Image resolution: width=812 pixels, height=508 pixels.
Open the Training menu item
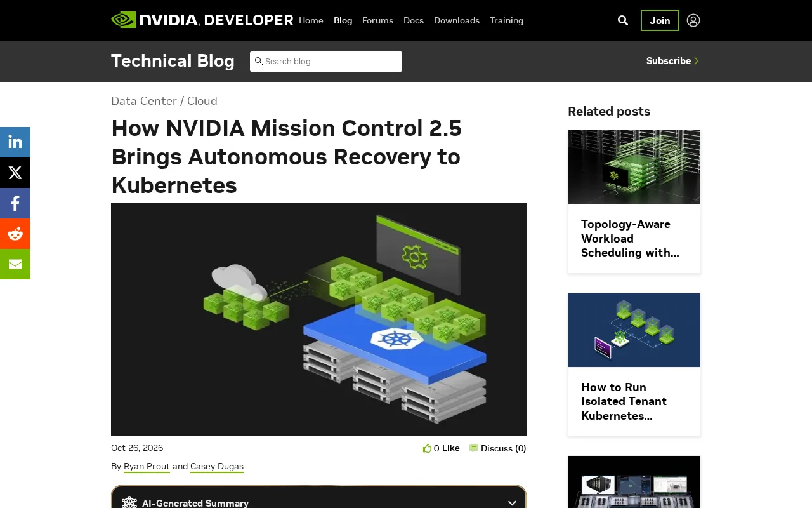point(507,20)
